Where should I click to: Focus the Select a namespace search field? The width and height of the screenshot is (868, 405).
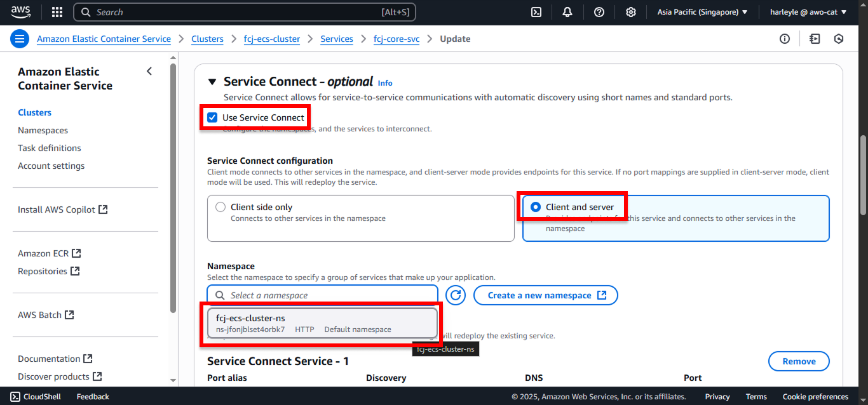pyautogui.click(x=323, y=295)
